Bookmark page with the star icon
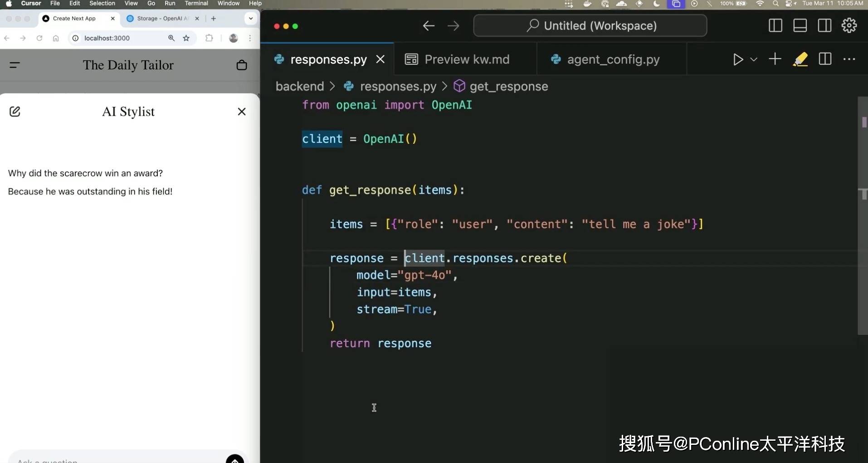This screenshot has height=463, width=868. (x=186, y=38)
